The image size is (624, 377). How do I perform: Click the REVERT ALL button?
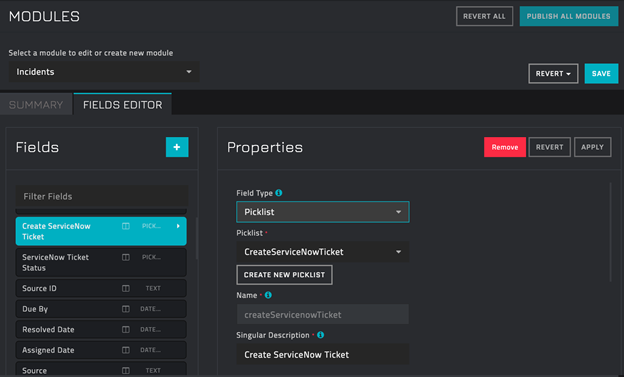(484, 16)
